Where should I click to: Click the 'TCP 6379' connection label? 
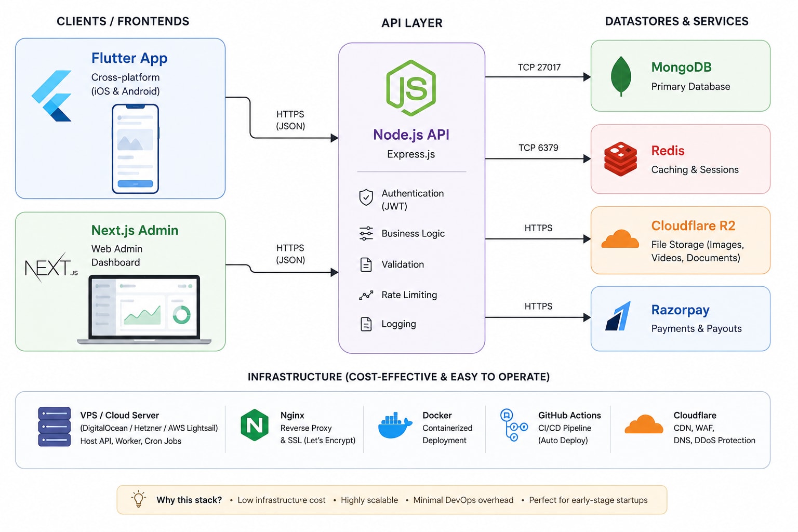pos(538,148)
